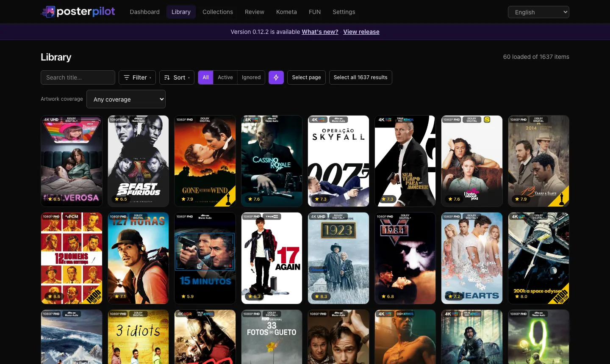The image size is (610, 364).
Task: Open the Filter dropdown
Action: (137, 77)
